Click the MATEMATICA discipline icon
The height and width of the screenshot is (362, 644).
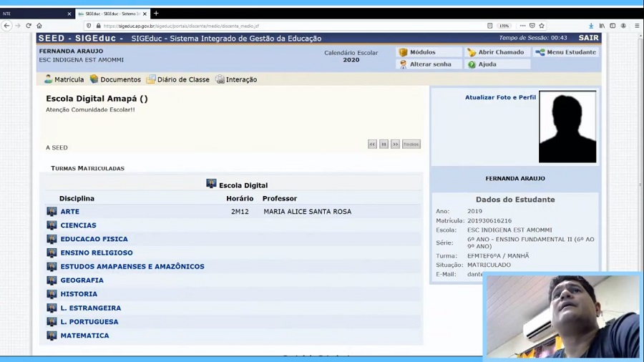52,336
